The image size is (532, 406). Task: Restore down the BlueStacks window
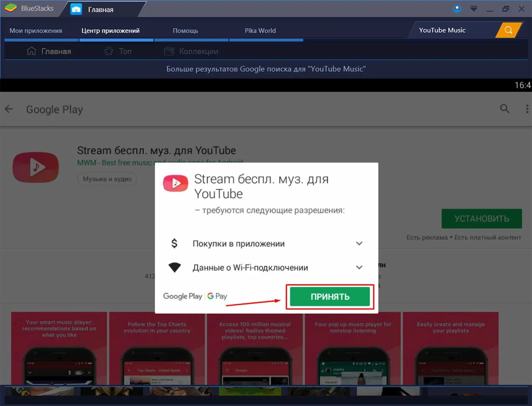coord(506,9)
